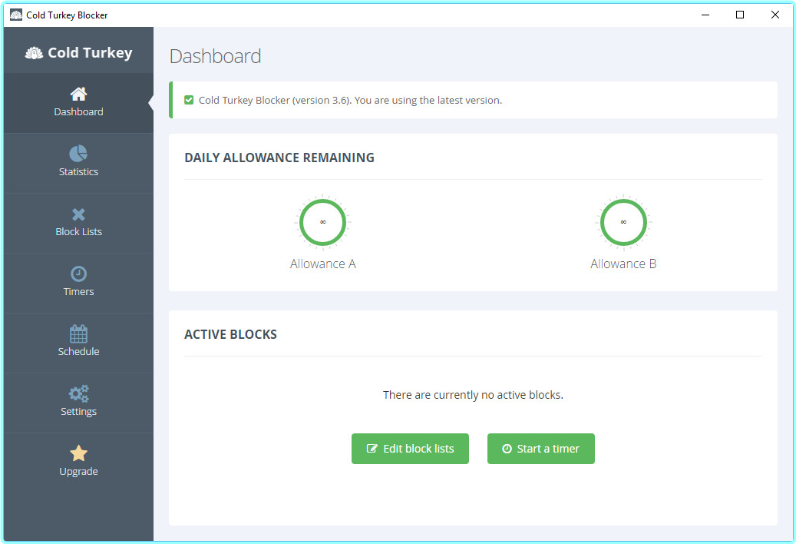Click the Cold Turkey logo in sidebar header

click(34, 53)
